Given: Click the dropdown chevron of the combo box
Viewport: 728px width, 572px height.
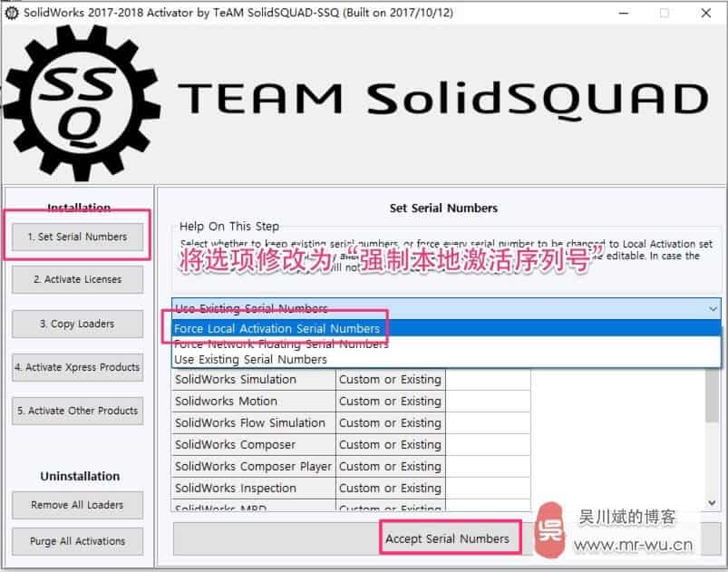Looking at the screenshot, I should (x=713, y=309).
